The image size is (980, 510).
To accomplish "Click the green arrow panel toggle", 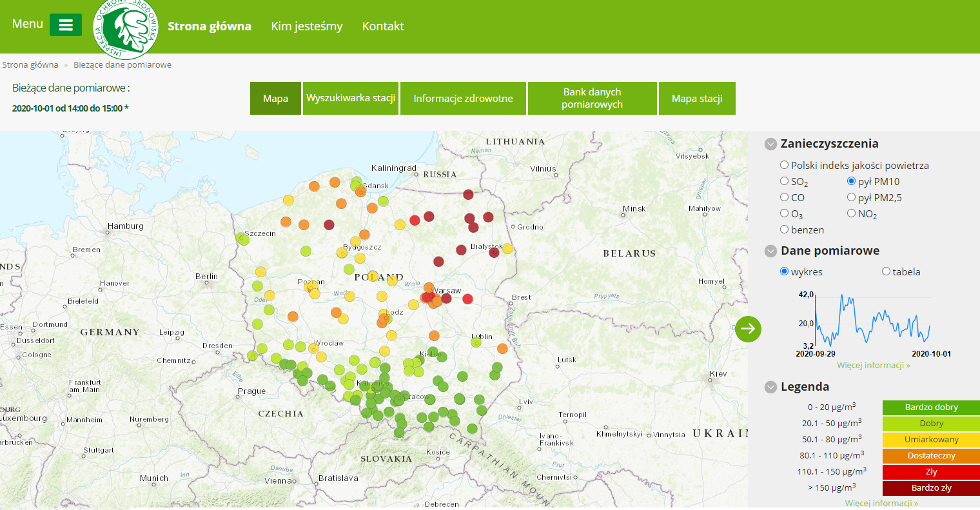I will coord(748,329).
